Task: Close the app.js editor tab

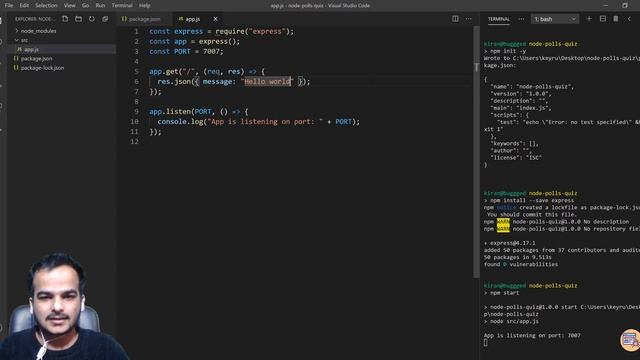Action: 216,19
